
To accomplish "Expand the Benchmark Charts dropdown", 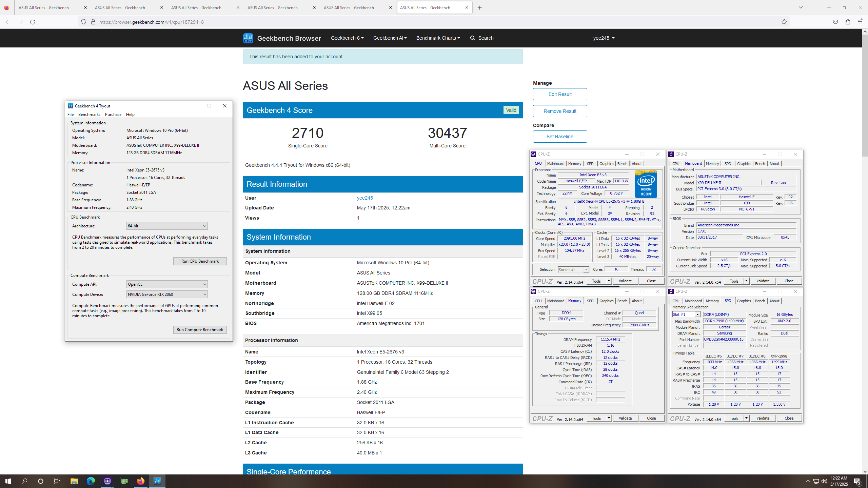I will coord(438,38).
